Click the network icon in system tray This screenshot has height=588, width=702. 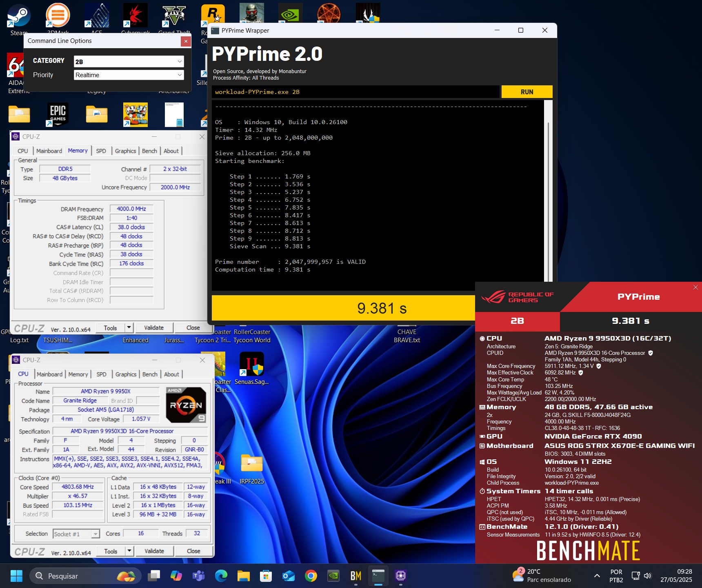click(635, 576)
